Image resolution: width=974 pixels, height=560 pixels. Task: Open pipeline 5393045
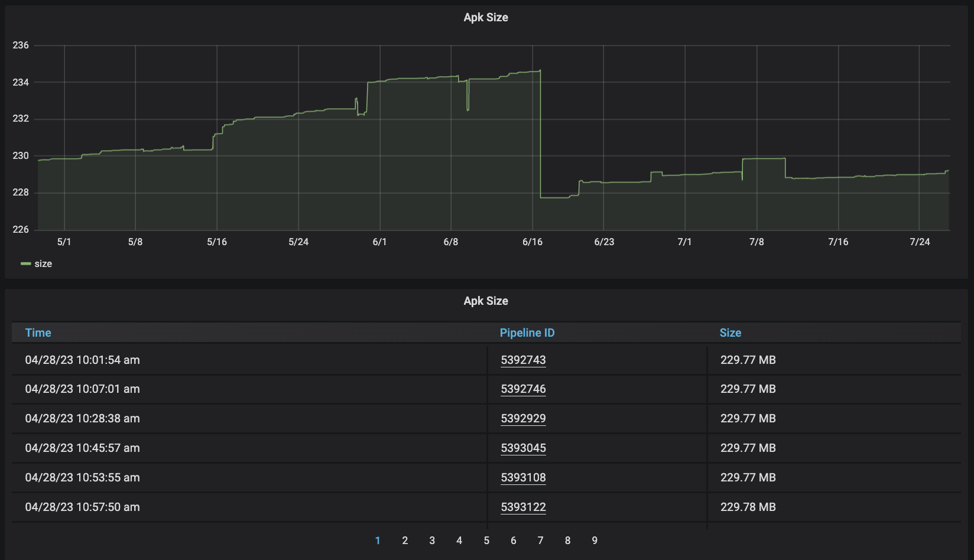tap(524, 448)
